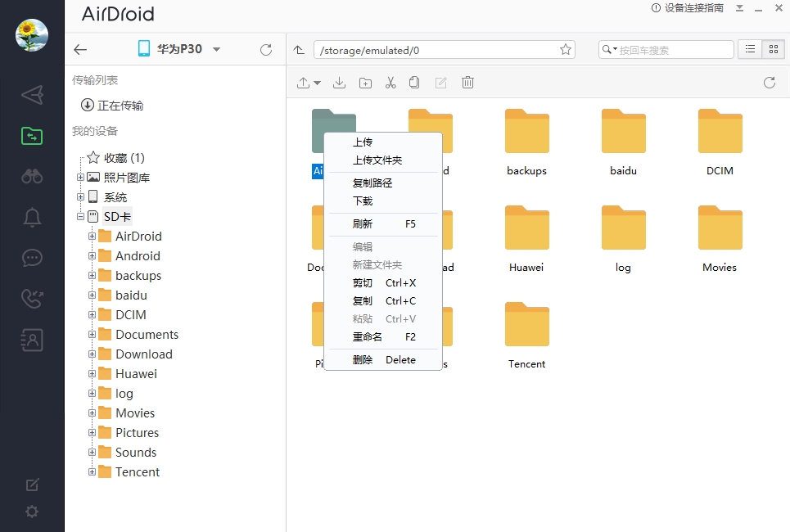Screen dimensions: 790x532
Task: Click the rename edit toolbar icon
Action: [x=441, y=83]
